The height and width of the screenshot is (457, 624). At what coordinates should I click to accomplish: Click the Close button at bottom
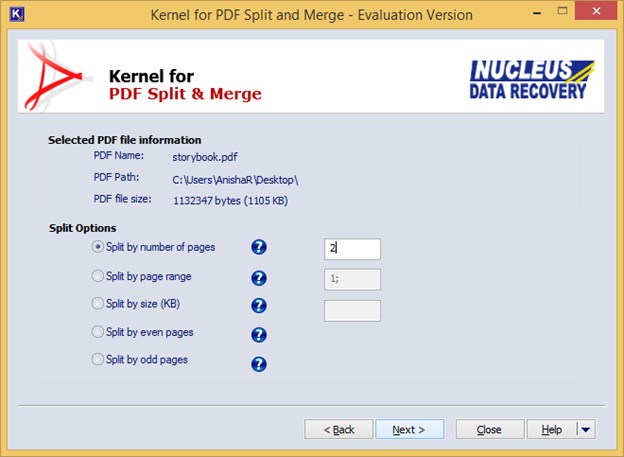click(489, 430)
